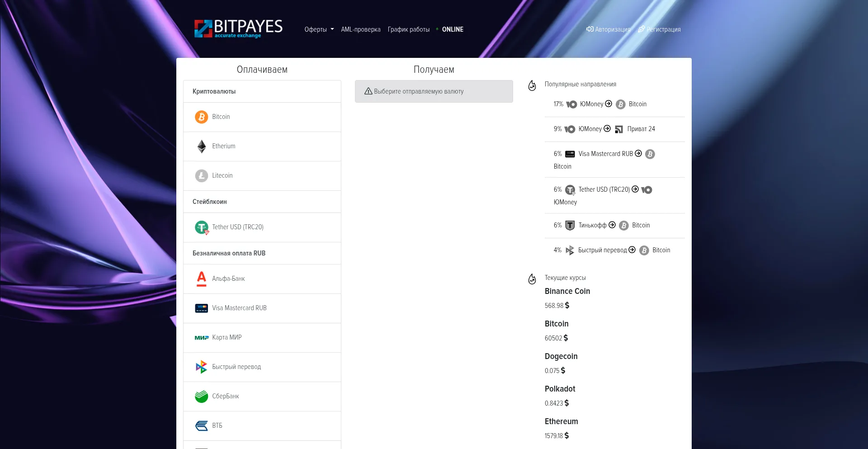This screenshot has height=449, width=868.
Task: Click Dogecoin rate heading
Action: pos(561,356)
